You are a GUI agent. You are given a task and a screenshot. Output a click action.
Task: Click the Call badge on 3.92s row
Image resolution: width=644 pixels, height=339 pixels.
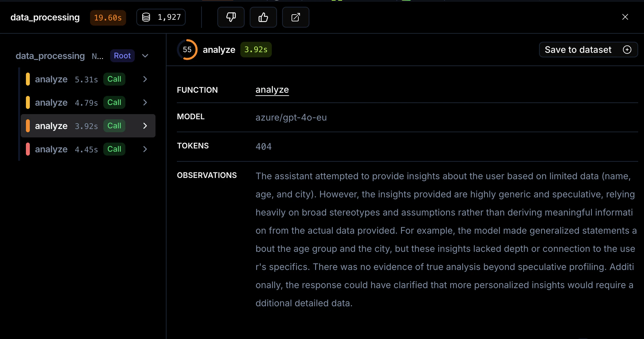tap(114, 126)
